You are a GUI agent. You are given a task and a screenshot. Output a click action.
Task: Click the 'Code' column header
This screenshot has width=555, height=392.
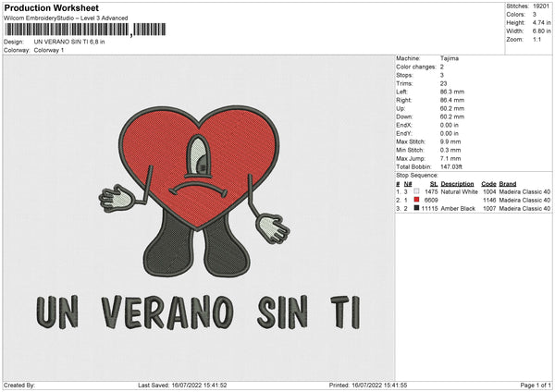pyautogui.click(x=488, y=184)
